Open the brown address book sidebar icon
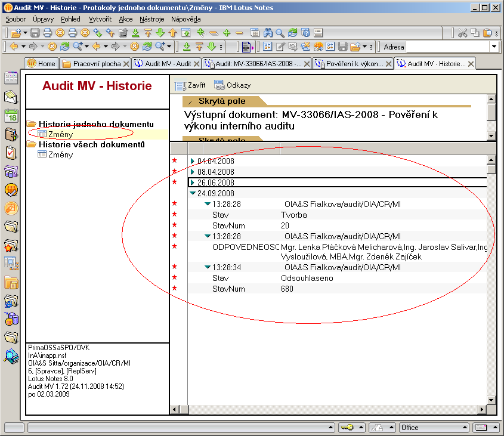 [x=11, y=134]
